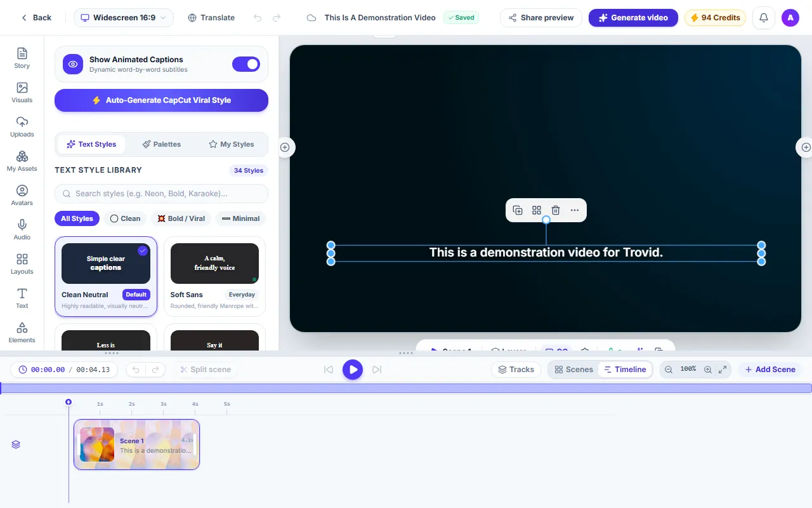Select the Clean filter chip
812x508 pixels.
point(125,218)
